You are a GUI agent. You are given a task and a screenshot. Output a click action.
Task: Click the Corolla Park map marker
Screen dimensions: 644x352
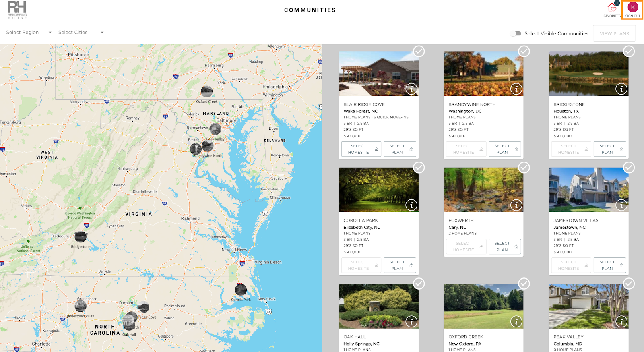241,290
